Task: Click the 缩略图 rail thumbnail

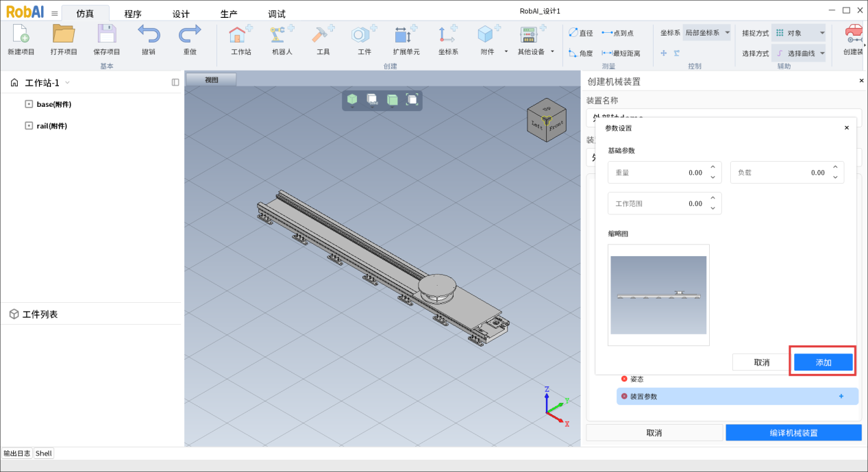Action: tap(658, 295)
